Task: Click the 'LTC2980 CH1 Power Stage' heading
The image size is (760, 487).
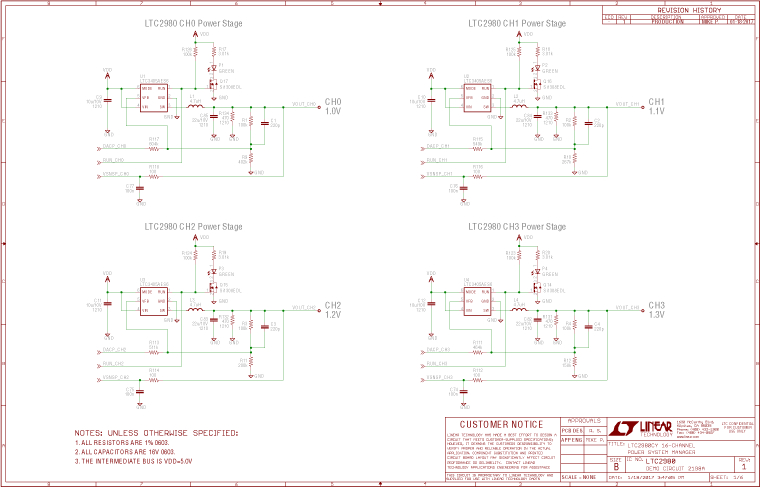Action: click(x=517, y=23)
